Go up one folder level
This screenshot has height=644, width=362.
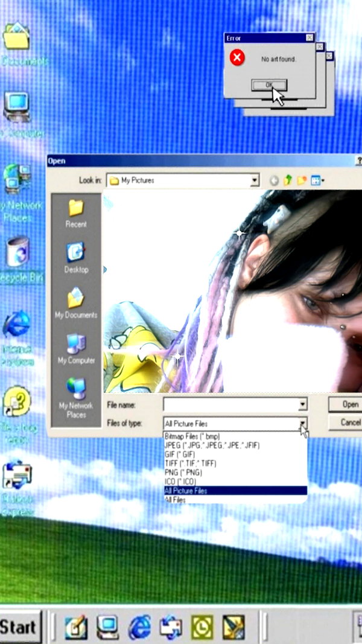[288, 180]
